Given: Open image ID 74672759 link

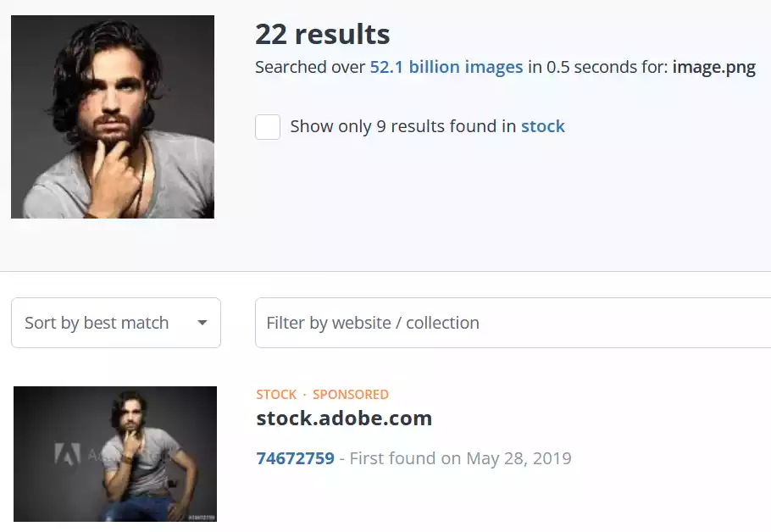Looking at the screenshot, I should coord(295,459).
